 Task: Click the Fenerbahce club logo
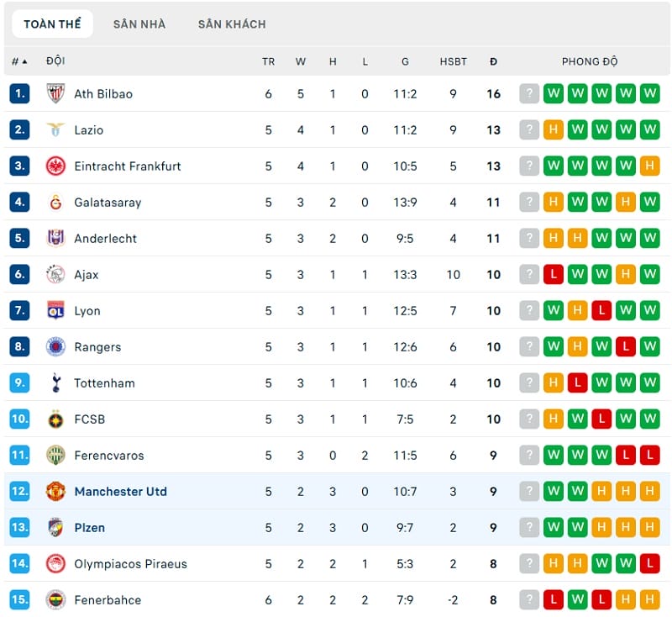(x=55, y=600)
